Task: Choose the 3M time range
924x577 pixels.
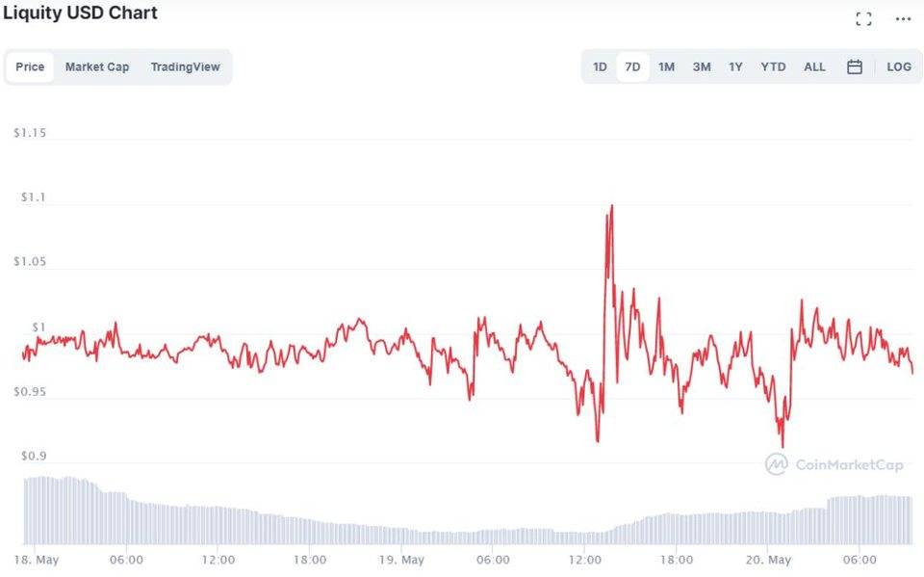Action: click(702, 66)
